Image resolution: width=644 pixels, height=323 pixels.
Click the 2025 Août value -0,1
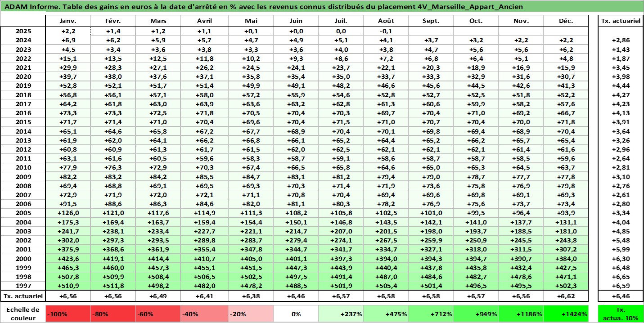[386, 31]
